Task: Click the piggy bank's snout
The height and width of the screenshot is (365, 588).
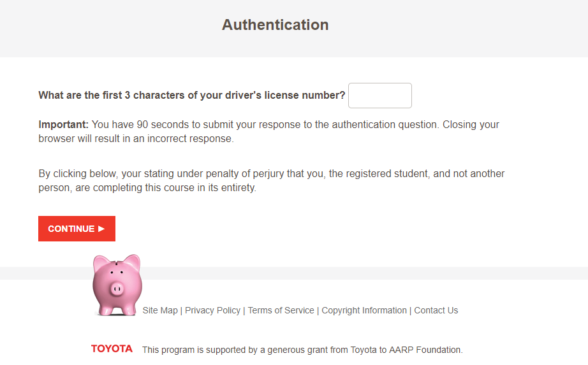Action: 117,289
